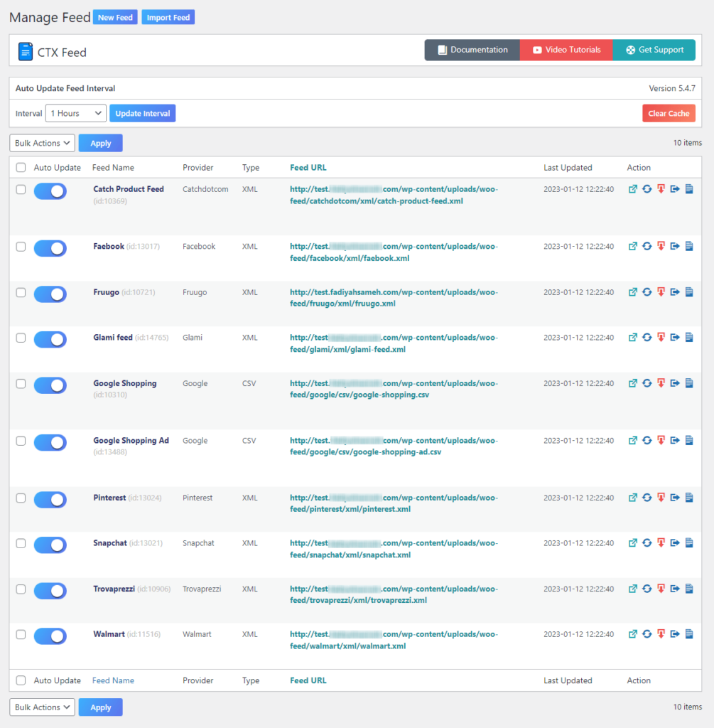Export the Glami feed

pyautogui.click(x=675, y=337)
